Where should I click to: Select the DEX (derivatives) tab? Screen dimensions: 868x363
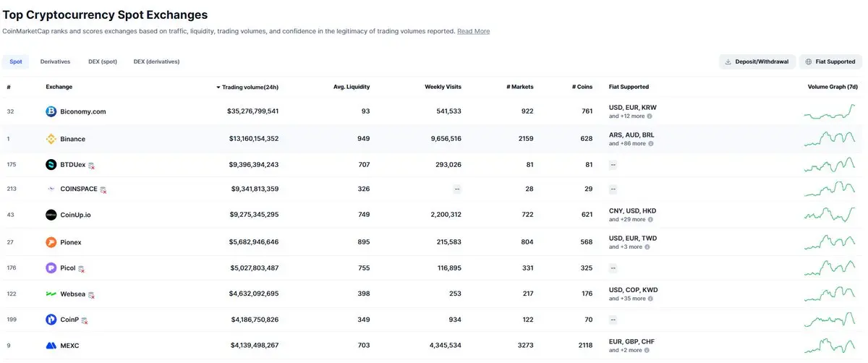click(156, 61)
